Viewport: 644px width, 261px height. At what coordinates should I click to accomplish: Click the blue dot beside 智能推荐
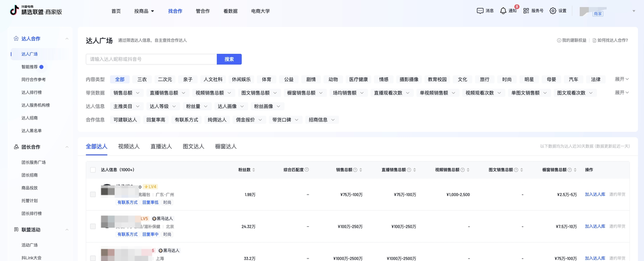pos(41,67)
